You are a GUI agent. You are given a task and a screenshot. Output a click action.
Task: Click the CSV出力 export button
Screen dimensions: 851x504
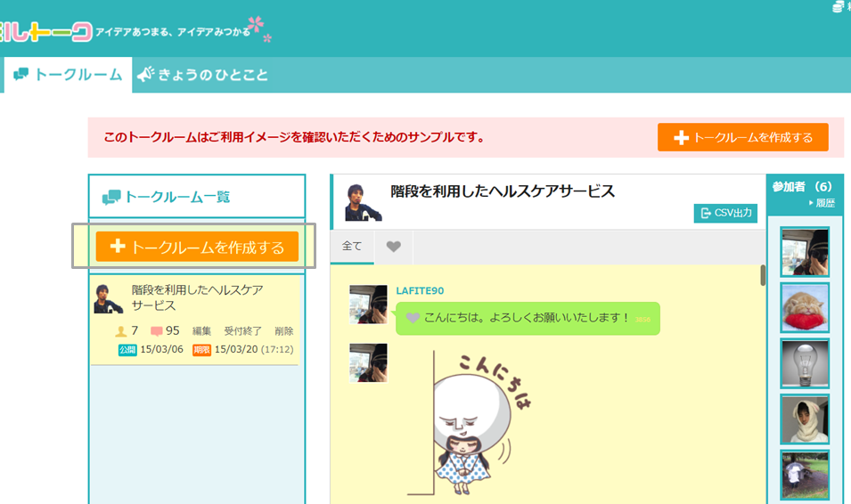click(x=725, y=213)
